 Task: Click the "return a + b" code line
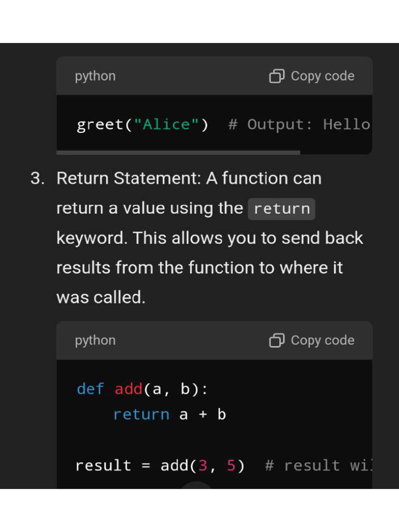point(169,415)
